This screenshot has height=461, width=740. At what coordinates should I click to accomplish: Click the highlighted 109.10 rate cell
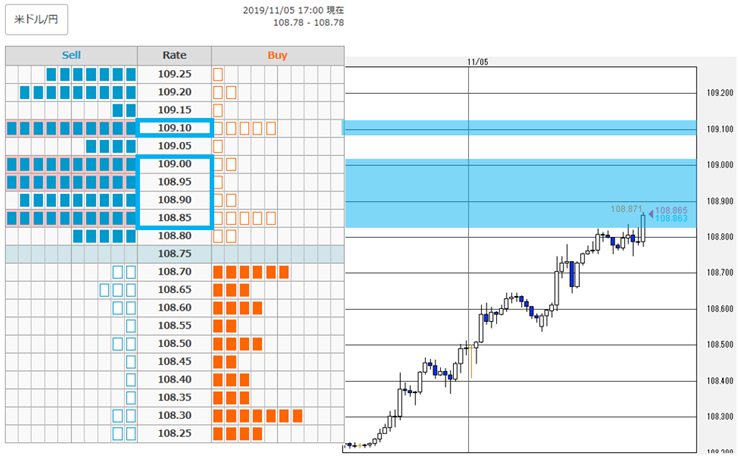click(175, 128)
